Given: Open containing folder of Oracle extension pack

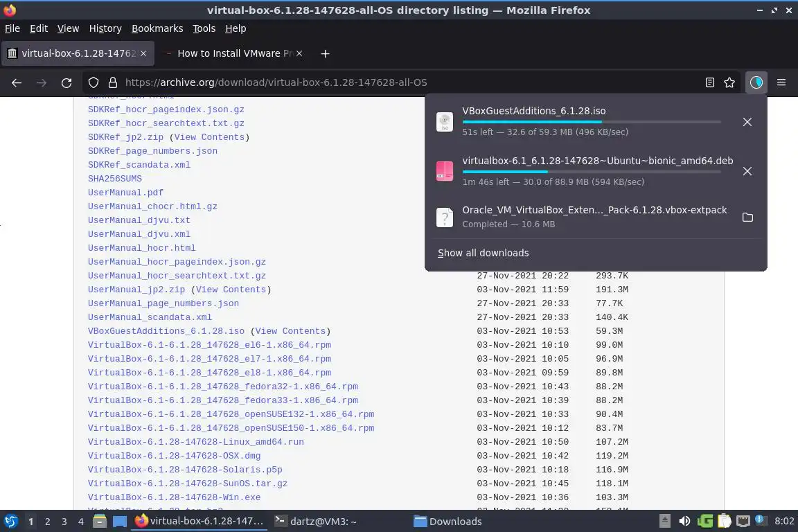Looking at the screenshot, I should click(747, 218).
